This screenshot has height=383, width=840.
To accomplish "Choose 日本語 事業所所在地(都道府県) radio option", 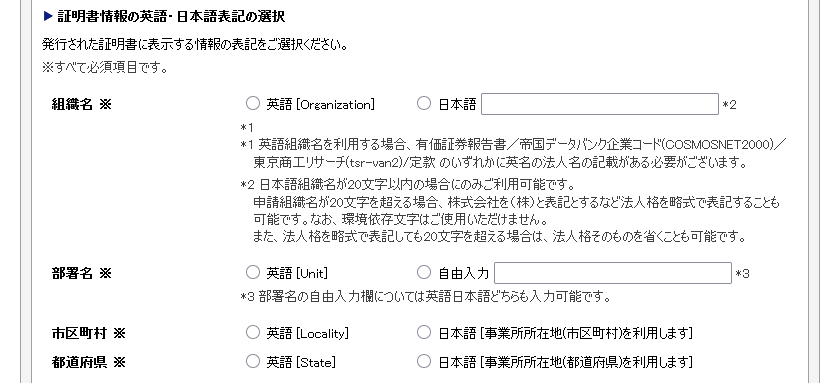I will pos(424,362).
